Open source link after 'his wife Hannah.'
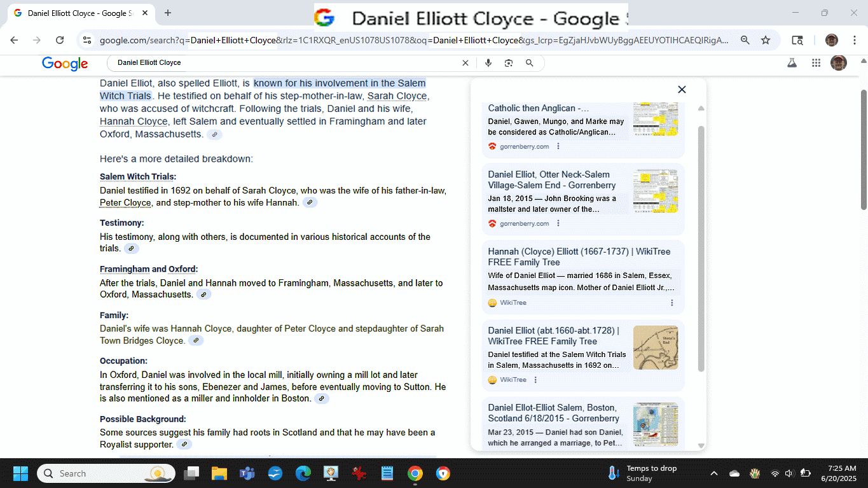This screenshot has width=868, height=488. [x=310, y=203]
